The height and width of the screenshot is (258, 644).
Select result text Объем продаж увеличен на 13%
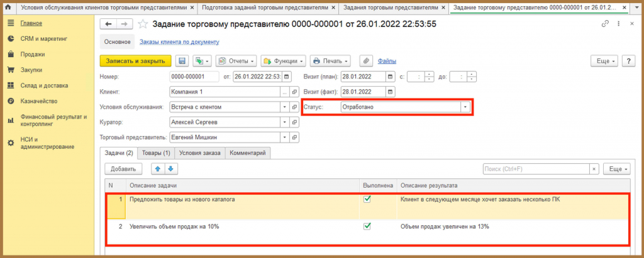coord(445,226)
